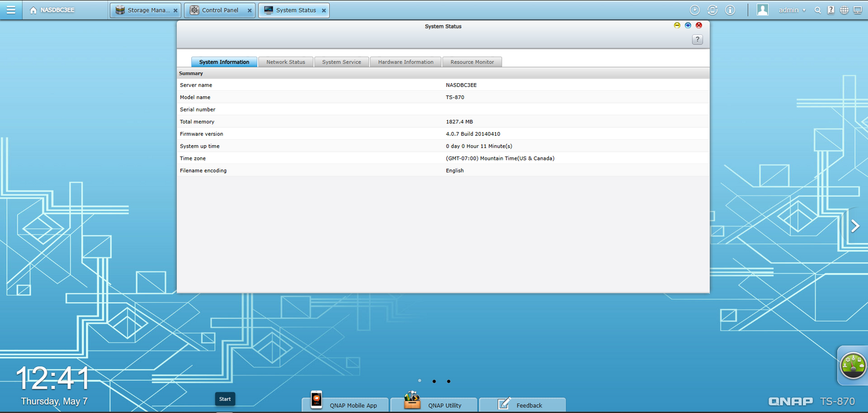Click the QNAP Mobile App phone icon
Viewport: 868px width, 413px height.
(x=317, y=399)
